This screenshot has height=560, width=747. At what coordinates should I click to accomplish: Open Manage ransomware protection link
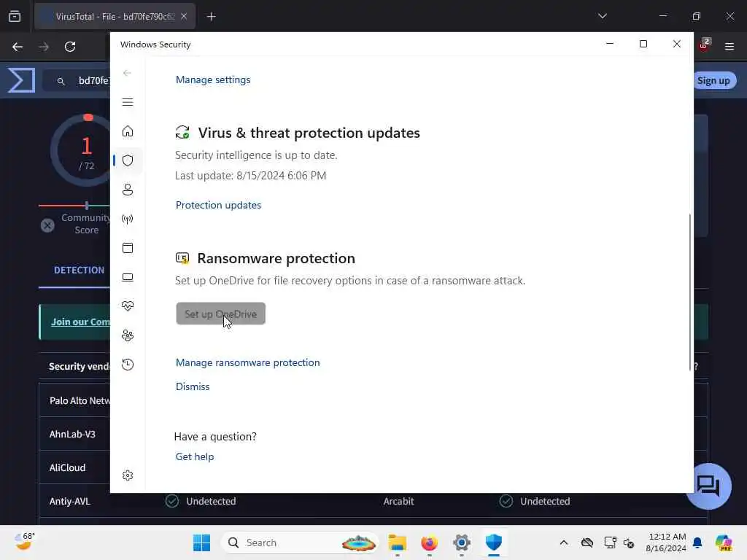click(x=248, y=362)
